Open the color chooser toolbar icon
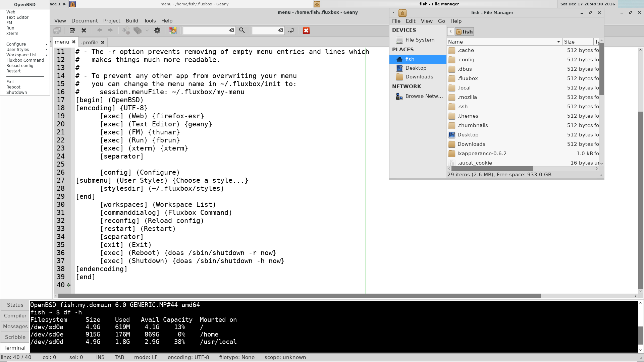The image size is (644, 362). tap(173, 31)
